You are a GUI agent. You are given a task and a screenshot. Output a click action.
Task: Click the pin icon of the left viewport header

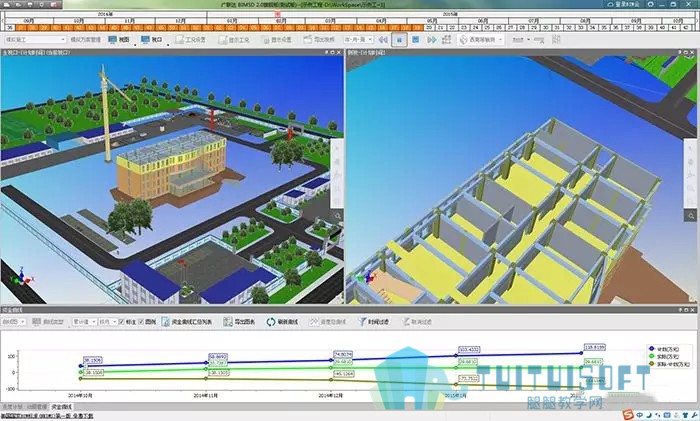[x=325, y=52]
